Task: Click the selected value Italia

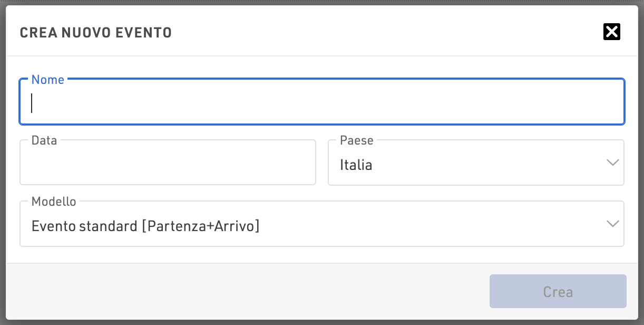Action: coord(356,165)
